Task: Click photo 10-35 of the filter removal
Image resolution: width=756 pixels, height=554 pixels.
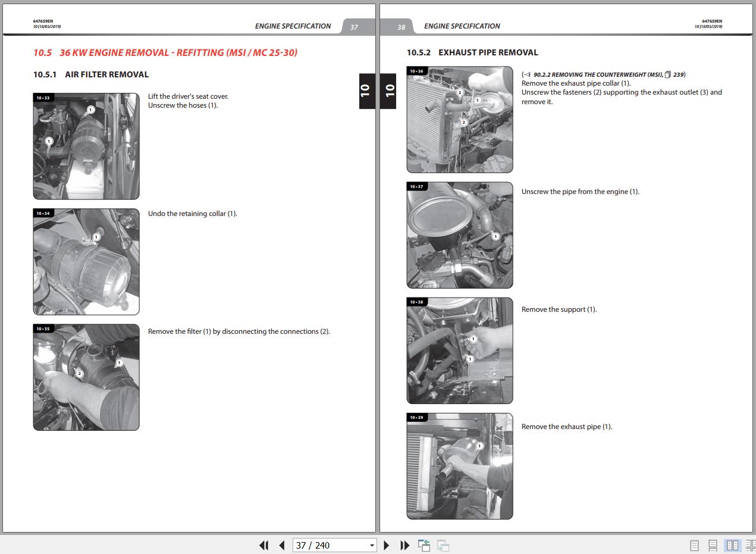Action: pyautogui.click(x=86, y=377)
